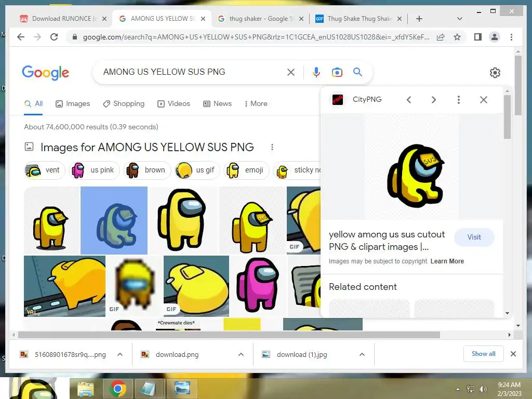532x399 pixels.
Task: Select the vent suggestion chip
Action: (x=44, y=170)
